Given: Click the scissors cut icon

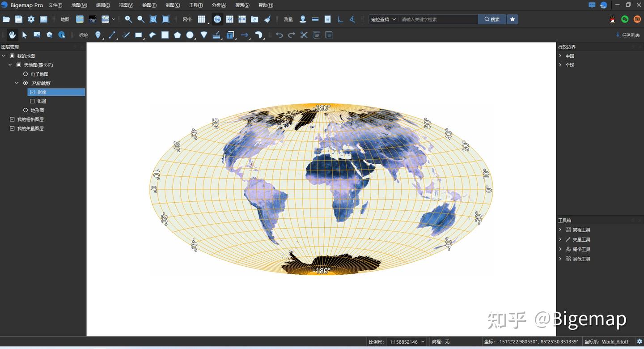Looking at the screenshot, I should [304, 35].
